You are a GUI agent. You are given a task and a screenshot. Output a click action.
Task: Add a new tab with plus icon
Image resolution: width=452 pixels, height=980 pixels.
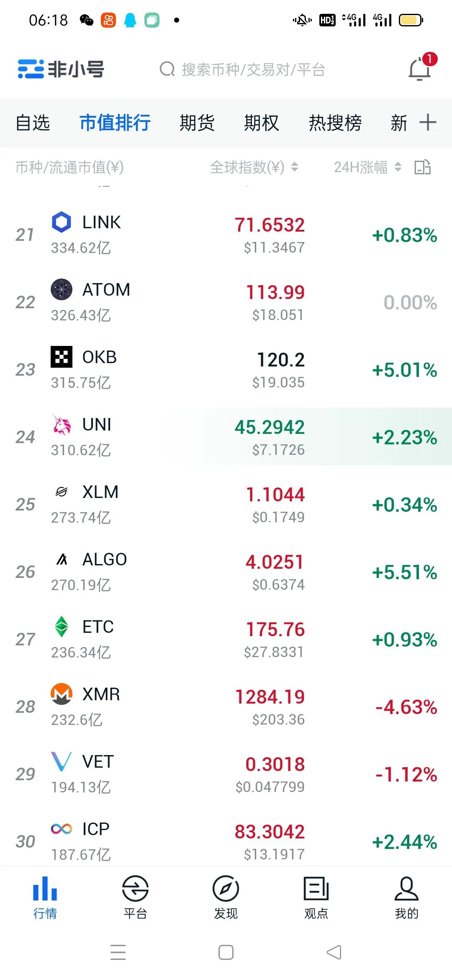(x=428, y=122)
